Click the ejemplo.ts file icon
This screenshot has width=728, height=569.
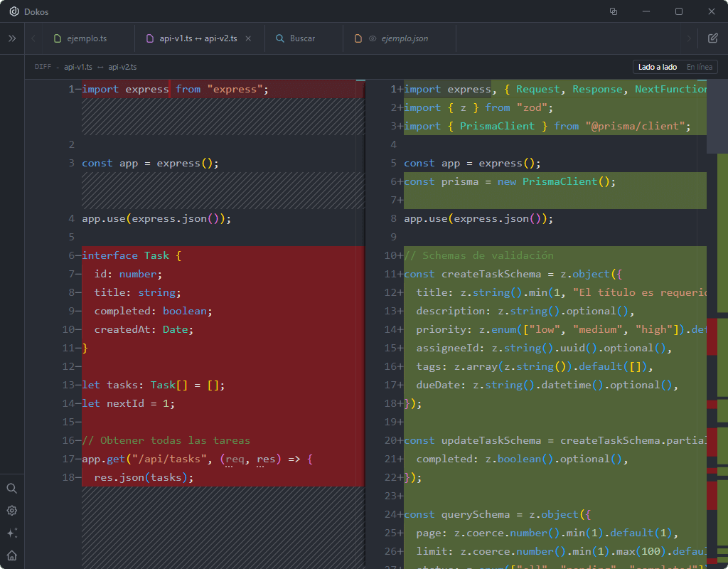(58, 38)
